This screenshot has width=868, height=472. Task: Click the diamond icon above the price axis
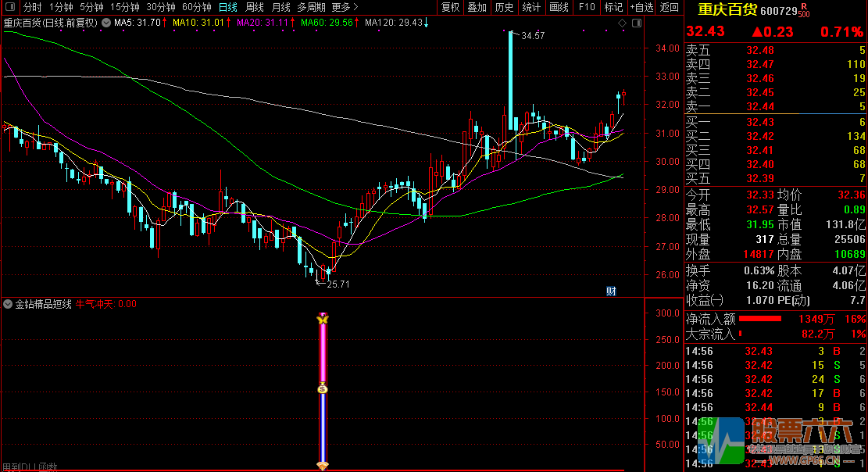(623, 23)
